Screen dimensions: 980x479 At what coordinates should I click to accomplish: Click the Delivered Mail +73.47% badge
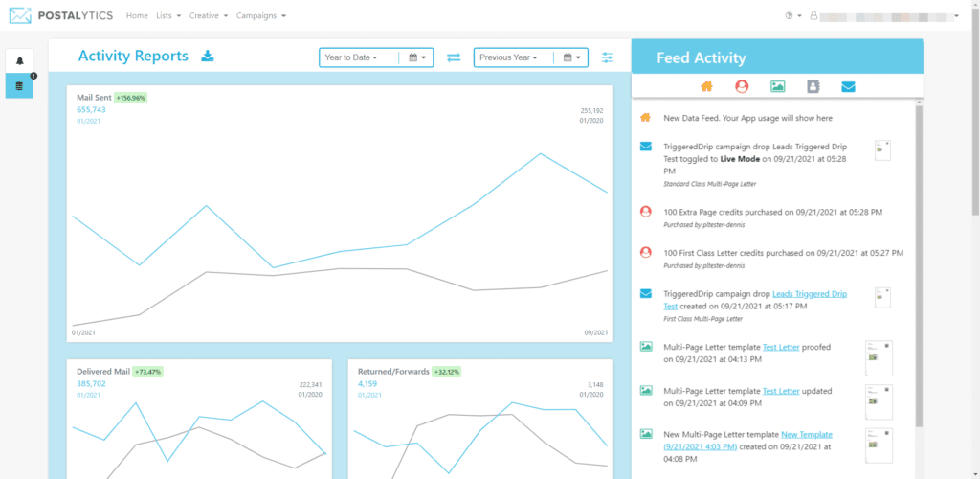[147, 372]
